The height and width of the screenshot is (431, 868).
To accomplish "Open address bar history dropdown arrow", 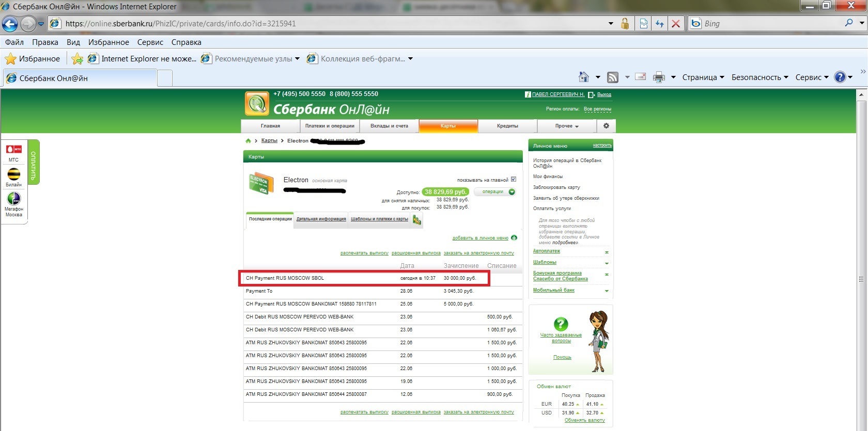I will point(611,24).
